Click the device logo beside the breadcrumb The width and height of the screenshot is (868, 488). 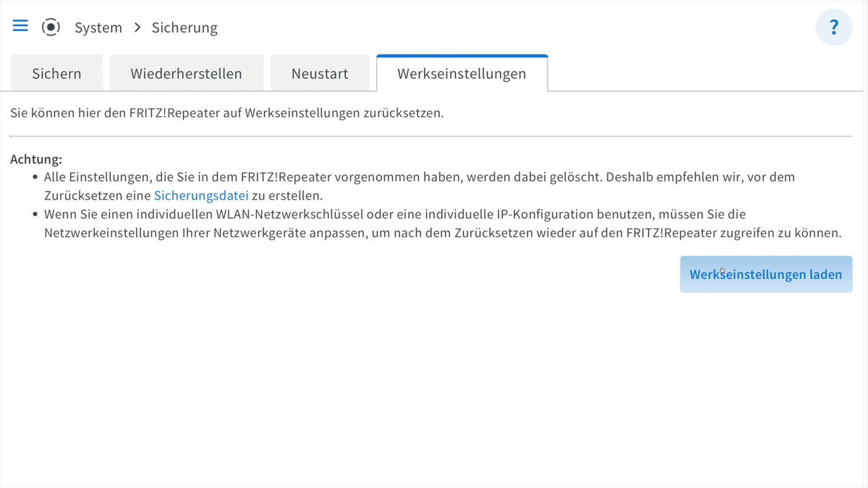coord(51,27)
